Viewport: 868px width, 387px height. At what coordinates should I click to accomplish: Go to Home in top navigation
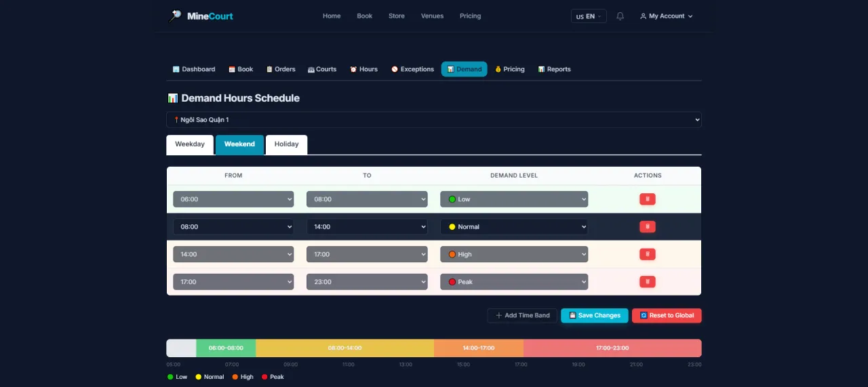[332, 16]
